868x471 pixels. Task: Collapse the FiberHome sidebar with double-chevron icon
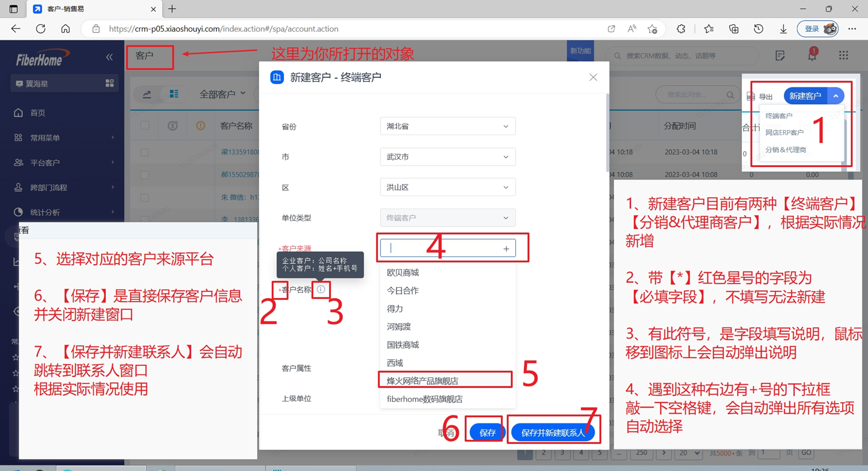109,57
